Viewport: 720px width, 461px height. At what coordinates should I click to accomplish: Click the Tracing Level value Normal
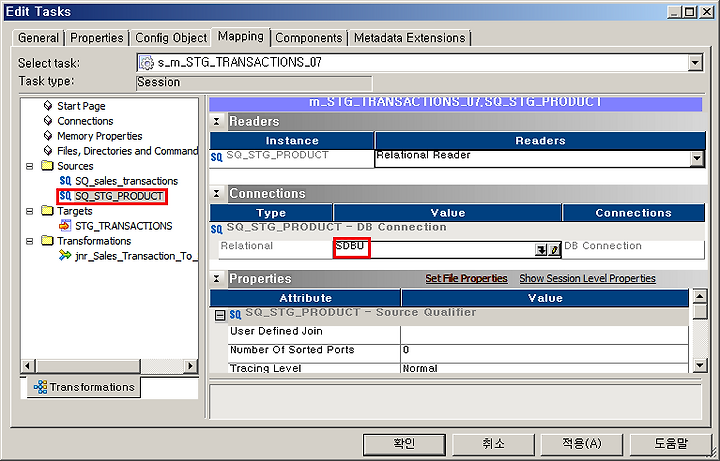[545, 368]
